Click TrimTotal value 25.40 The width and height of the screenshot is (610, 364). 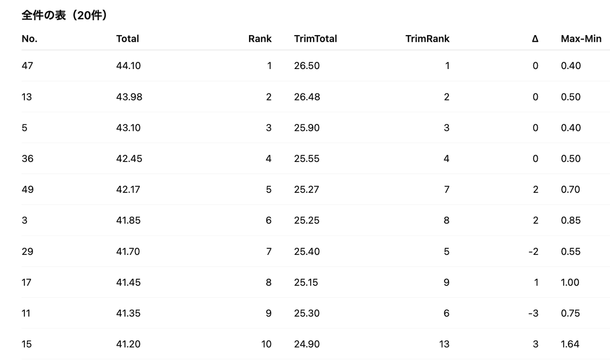[x=307, y=252]
